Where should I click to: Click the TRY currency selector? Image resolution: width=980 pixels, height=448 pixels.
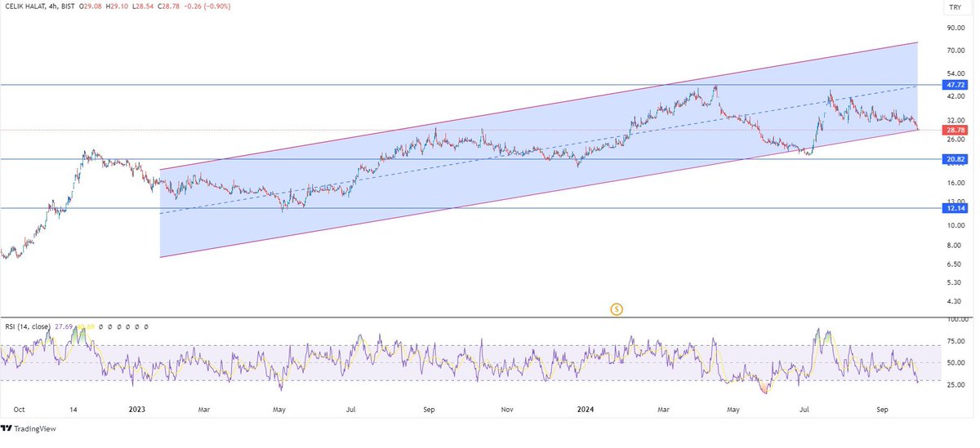(955, 7)
